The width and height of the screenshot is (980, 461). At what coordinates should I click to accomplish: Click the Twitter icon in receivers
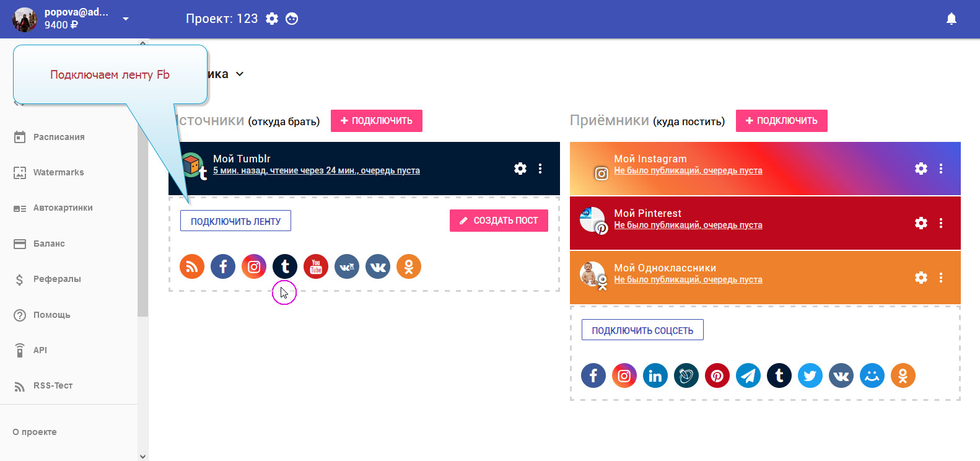click(x=810, y=375)
